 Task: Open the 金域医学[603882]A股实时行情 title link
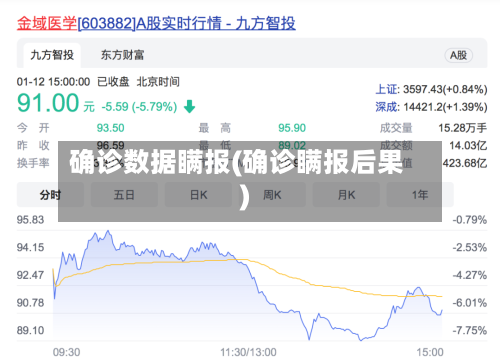point(156,24)
